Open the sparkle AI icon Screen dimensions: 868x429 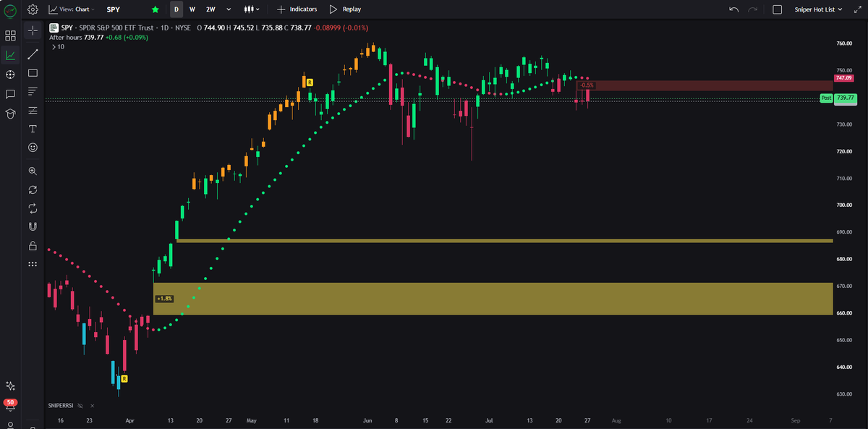pos(11,386)
